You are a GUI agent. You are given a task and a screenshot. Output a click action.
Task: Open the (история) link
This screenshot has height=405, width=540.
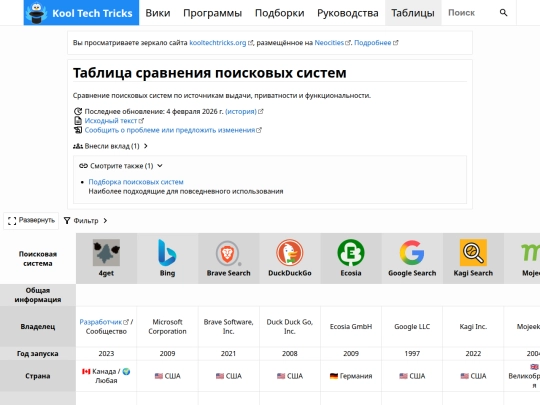point(241,111)
